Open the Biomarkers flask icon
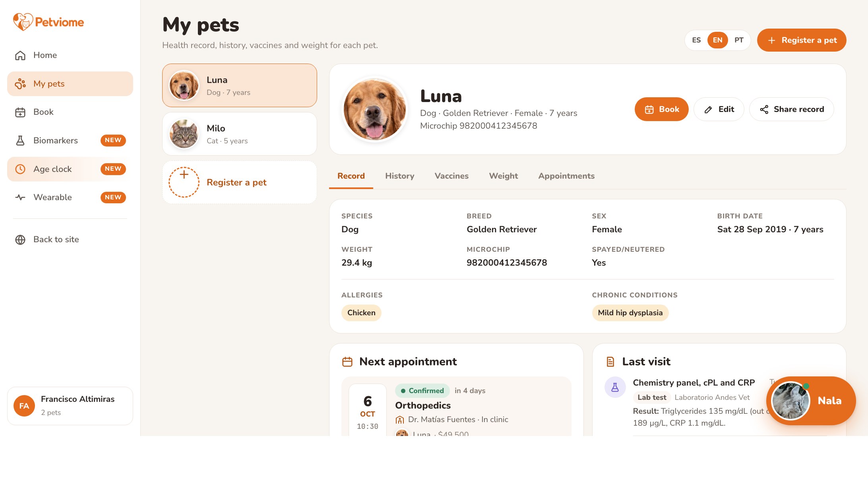 point(20,141)
